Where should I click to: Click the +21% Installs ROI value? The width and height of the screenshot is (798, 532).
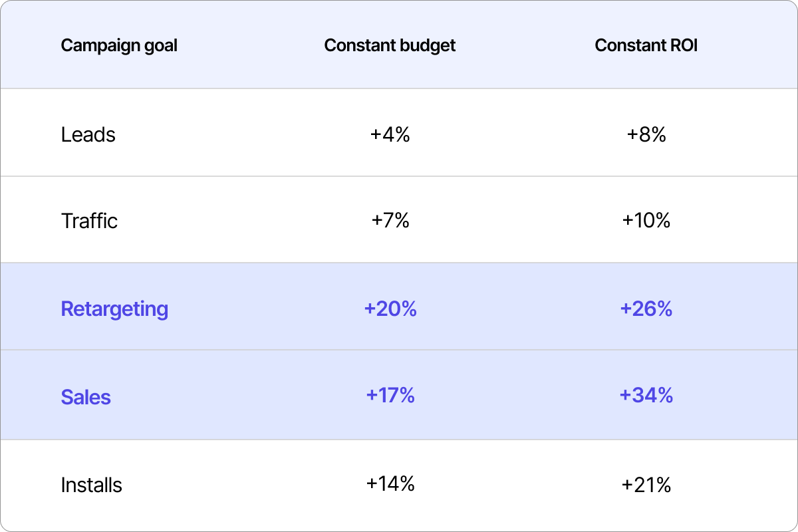[x=646, y=485]
